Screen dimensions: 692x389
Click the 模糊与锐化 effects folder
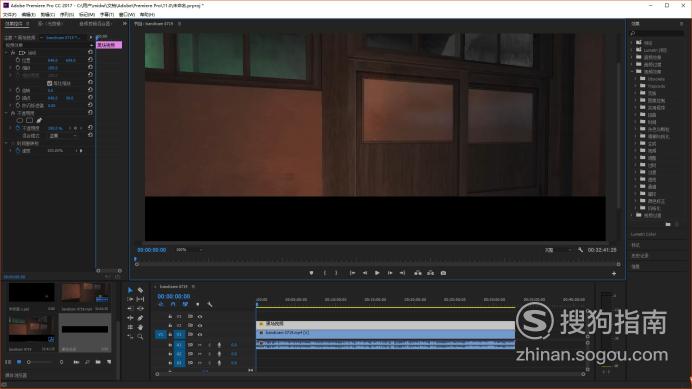tap(658, 136)
